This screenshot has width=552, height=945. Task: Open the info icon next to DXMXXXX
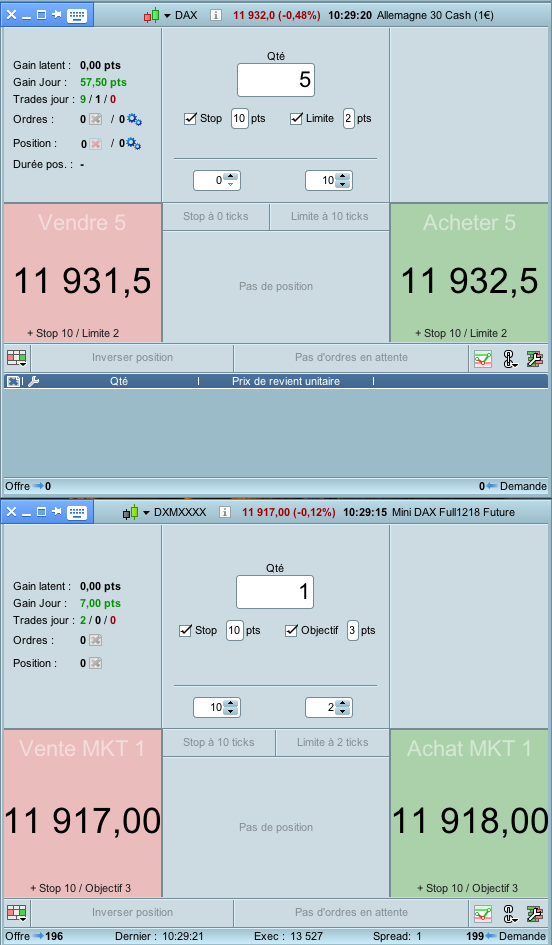coord(225,512)
